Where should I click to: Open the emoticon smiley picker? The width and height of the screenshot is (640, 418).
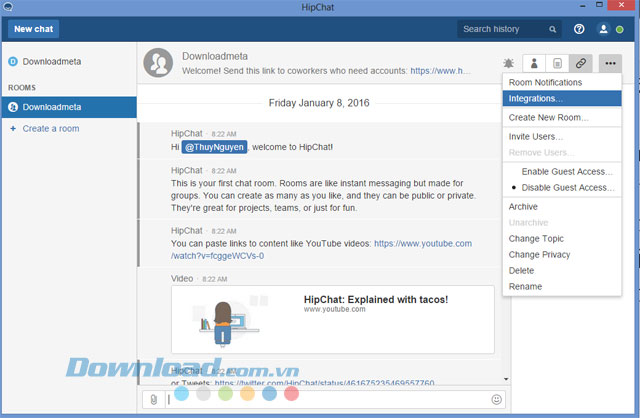pos(496,400)
